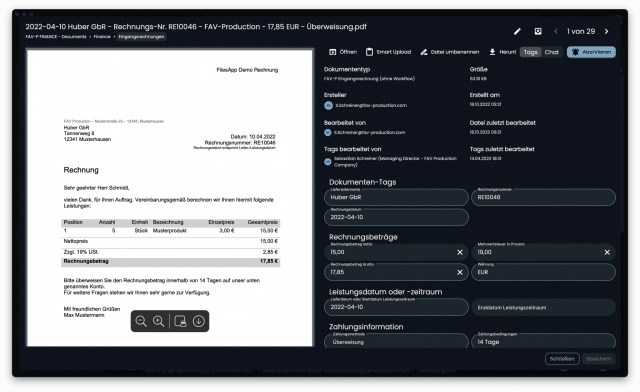Edit the Rechnungsdatum field 2022-04-10

coord(396,217)
